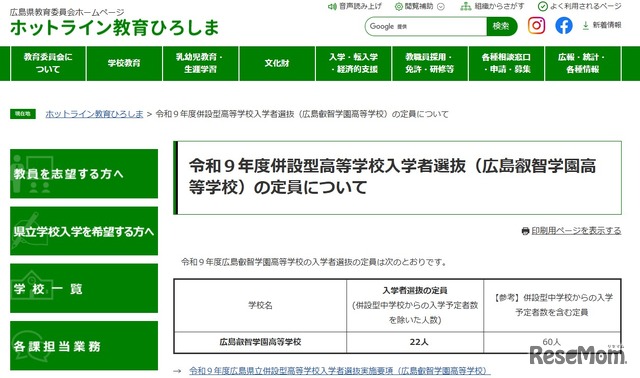This screenshot has height=378, width=640.
Task: Click table header 学校名
Action: (x=260, y=305)
